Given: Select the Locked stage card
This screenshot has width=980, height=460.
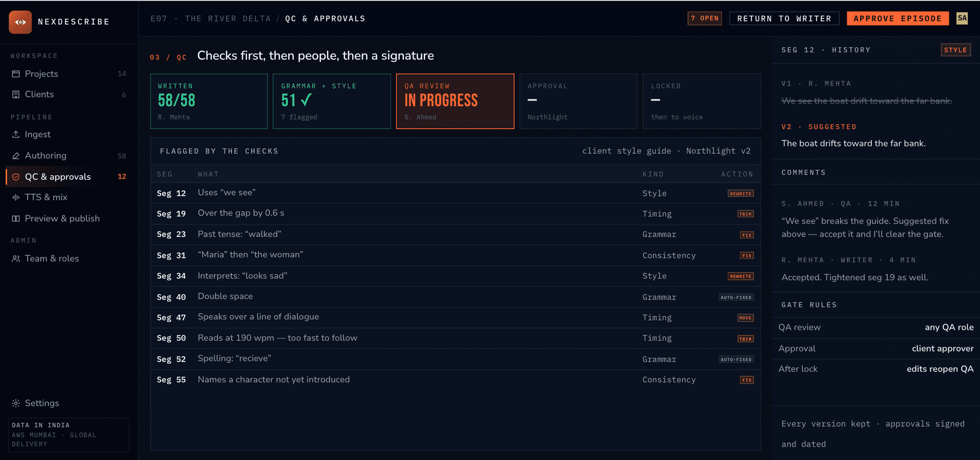Looking at the screenshot, I should [702, 101].
